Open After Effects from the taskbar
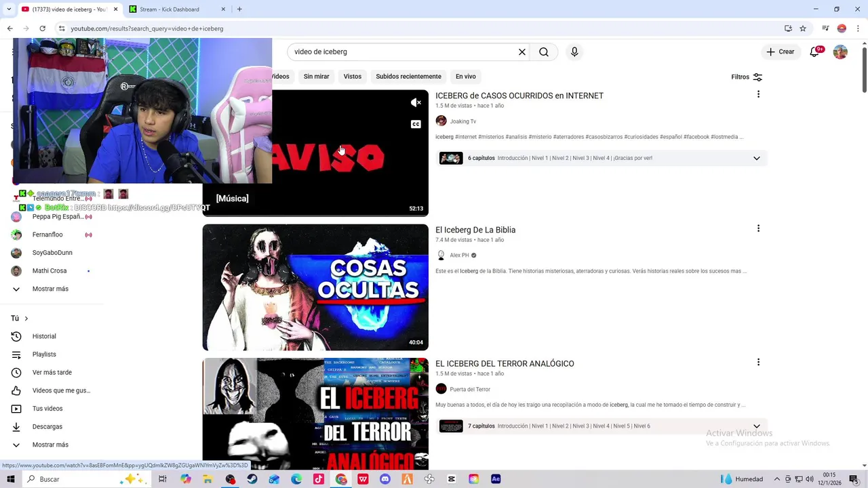The height and width of the screenshot is (488, 868). click(496, 479)
